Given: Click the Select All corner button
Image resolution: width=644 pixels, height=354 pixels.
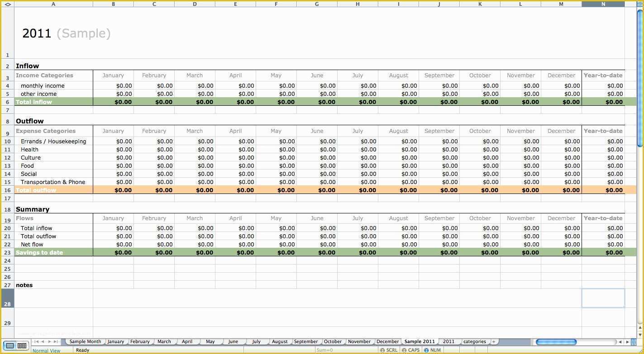Looking at the screenshot, I should click(x=7, y=4).
